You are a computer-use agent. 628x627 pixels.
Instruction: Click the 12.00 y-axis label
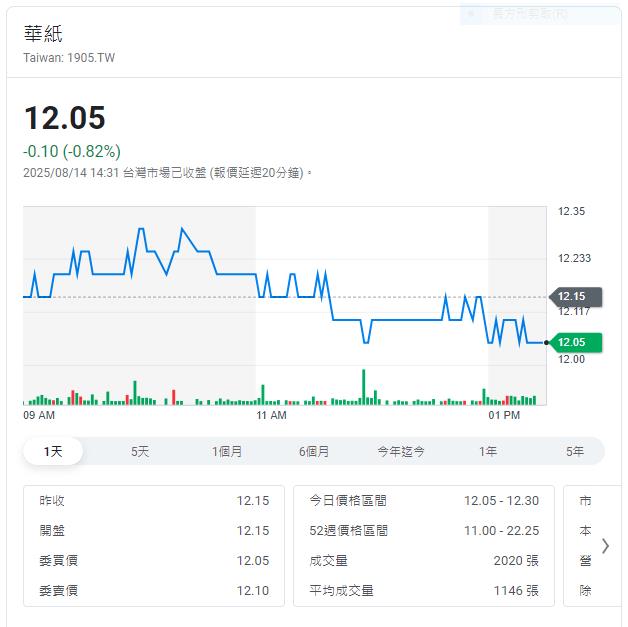click(572, 359)
